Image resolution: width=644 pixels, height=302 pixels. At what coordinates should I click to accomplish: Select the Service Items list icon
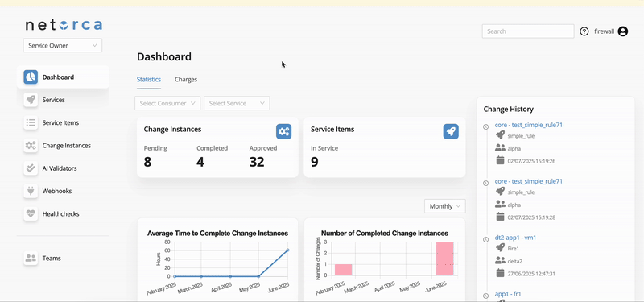pyautogui.click(x=31, y=122)
